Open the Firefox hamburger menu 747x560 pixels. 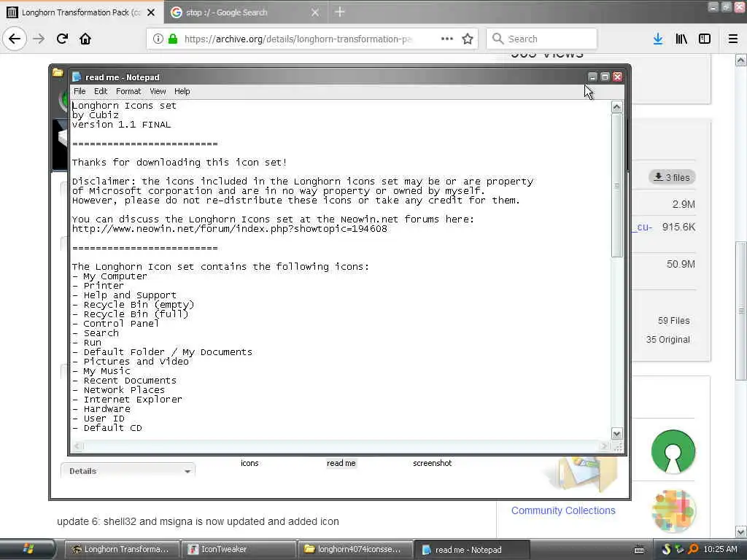point(732,39)
